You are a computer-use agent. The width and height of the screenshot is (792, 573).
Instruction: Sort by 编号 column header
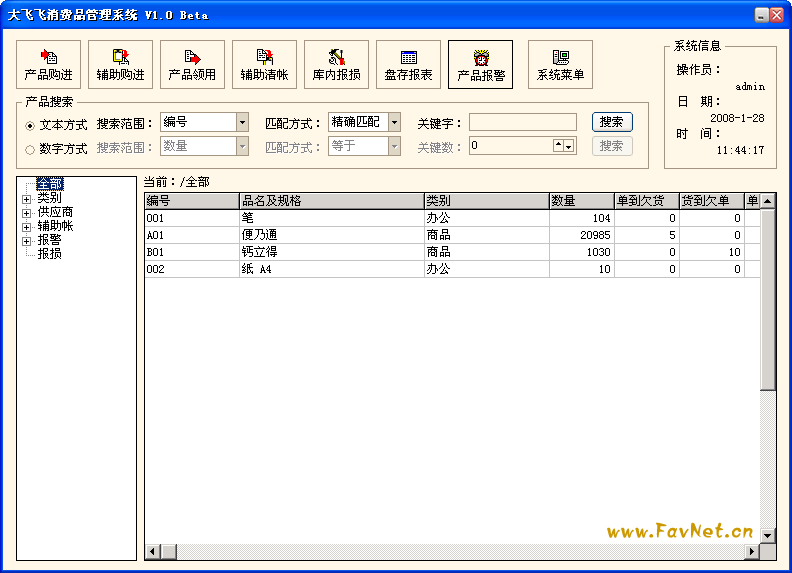tap(192, 201)
